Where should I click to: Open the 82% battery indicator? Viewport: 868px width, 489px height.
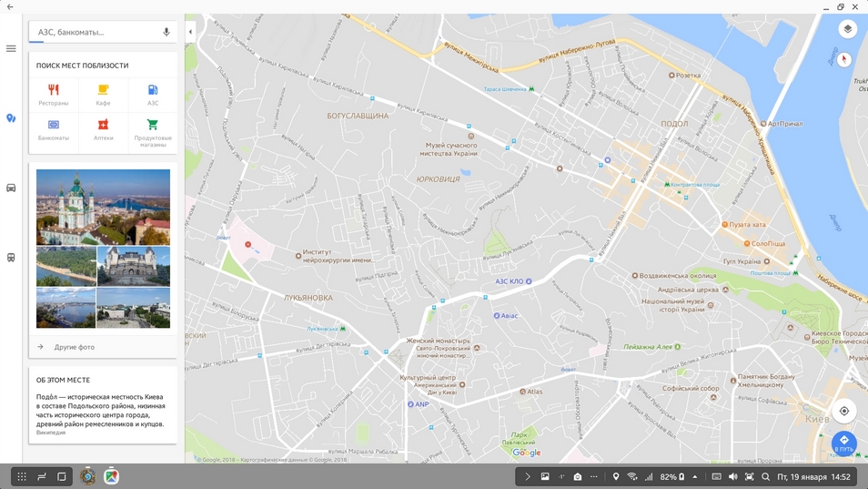pos(672,477)
